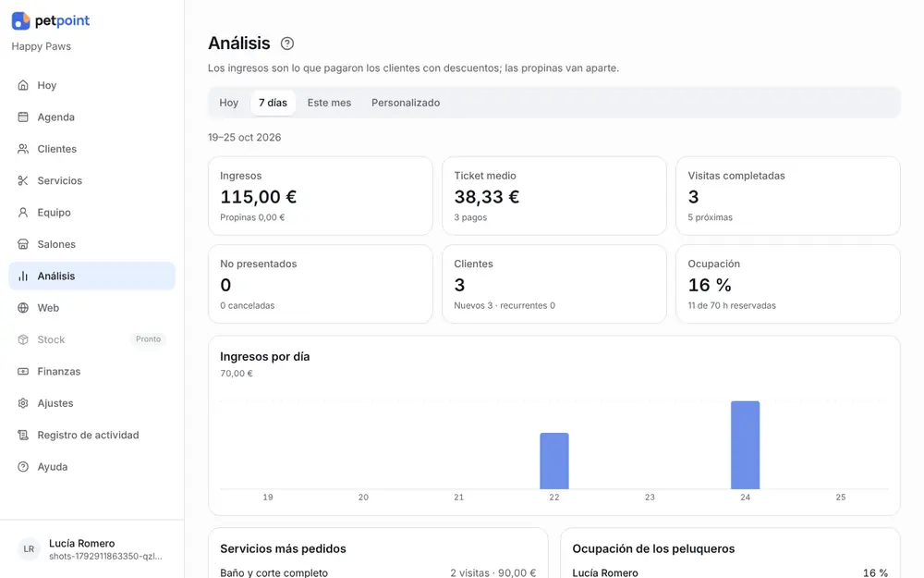Open the Web section label

[48, 308]
